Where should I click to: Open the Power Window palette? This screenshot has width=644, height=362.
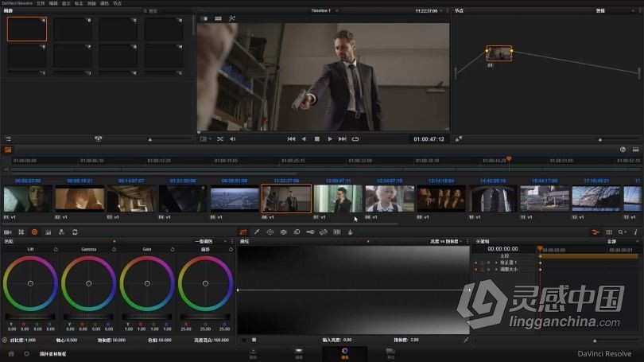coord(270,232)
